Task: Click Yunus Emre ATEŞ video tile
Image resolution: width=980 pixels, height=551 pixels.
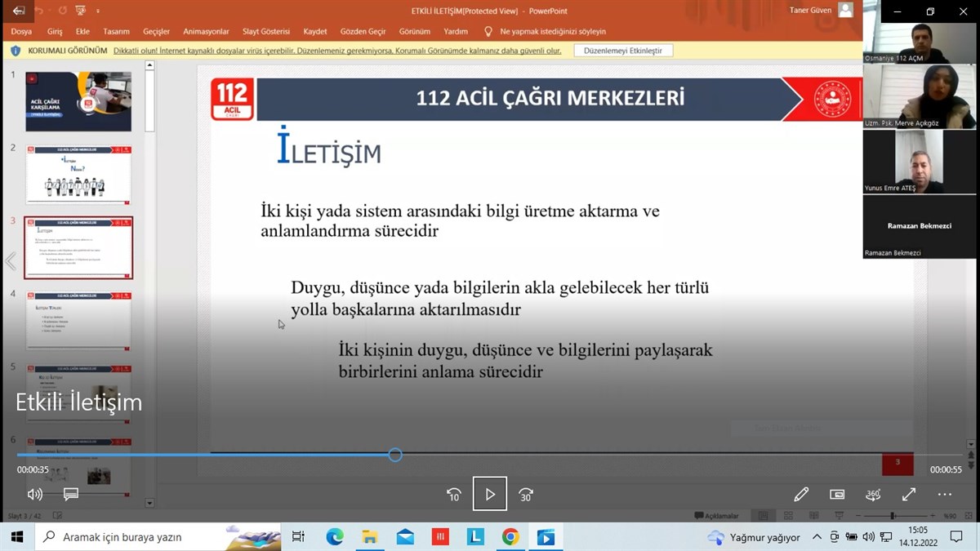Action: 920,162
